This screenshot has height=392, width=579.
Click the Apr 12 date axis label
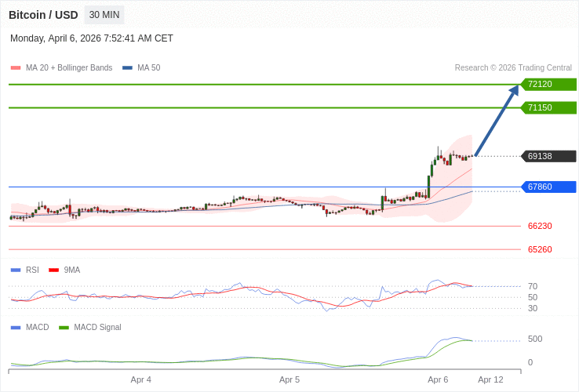[491, 379]
